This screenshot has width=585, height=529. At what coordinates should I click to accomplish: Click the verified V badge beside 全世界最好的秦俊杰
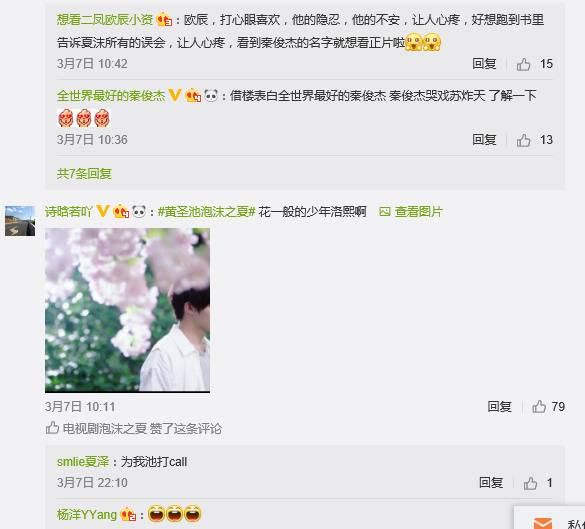175,96
